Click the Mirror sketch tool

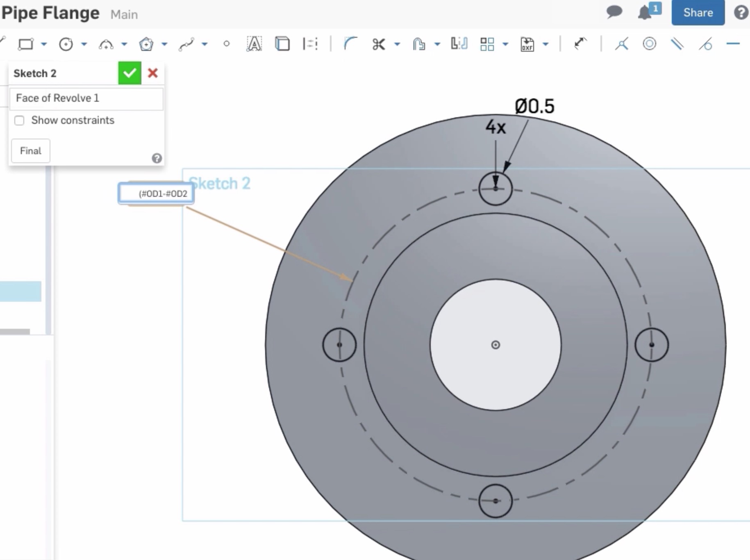click(x=459, y=44)
